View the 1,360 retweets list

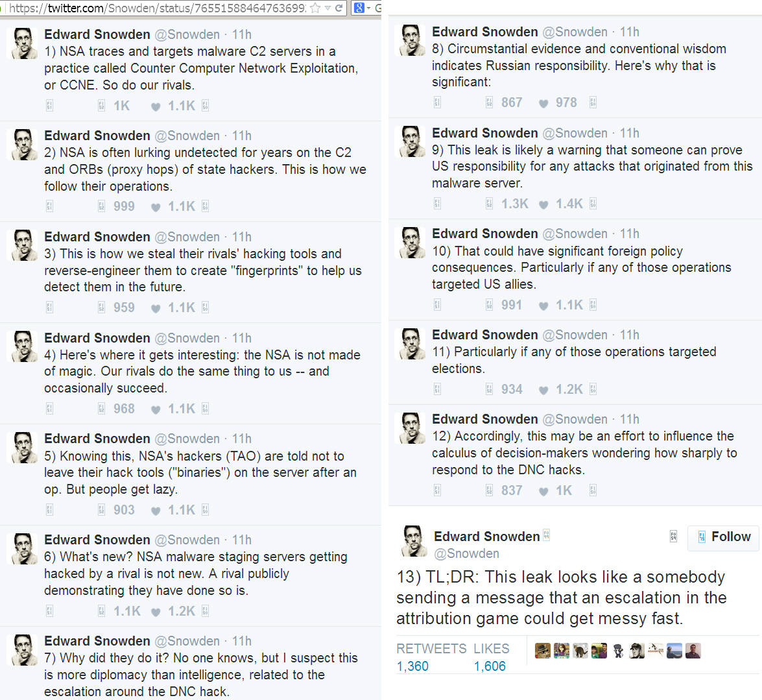[412, 666]
